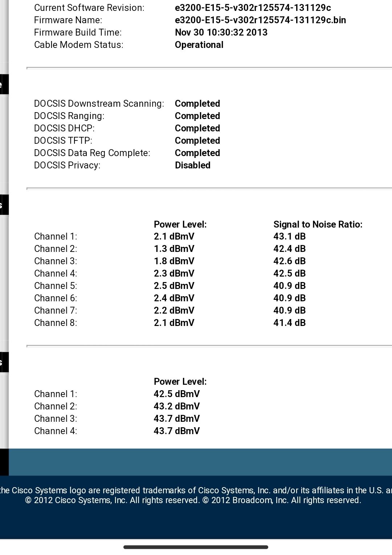The height and width of the screenshot is (555, 392).
Task: Click downstream power level 2.3 dBmV
Action: click(174, 273)
